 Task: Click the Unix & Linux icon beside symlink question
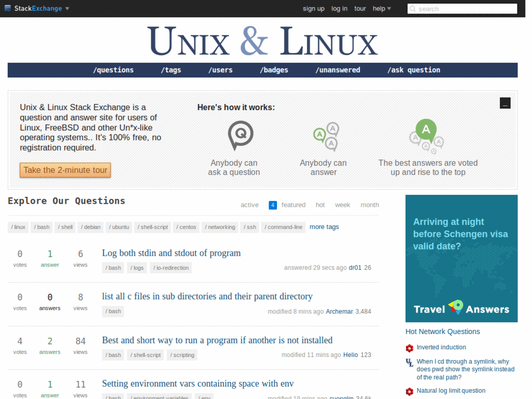pyautogui.click(x=409, y=362)
